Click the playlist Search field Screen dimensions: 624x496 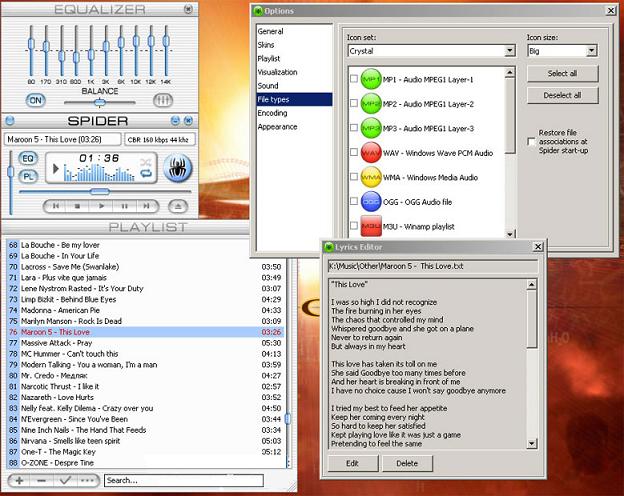tap(183, 480)
